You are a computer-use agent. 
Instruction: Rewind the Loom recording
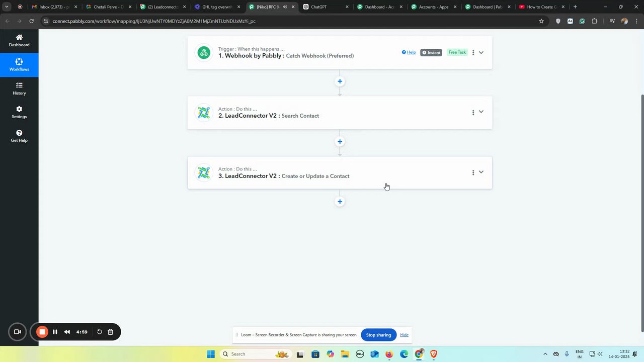67,332
